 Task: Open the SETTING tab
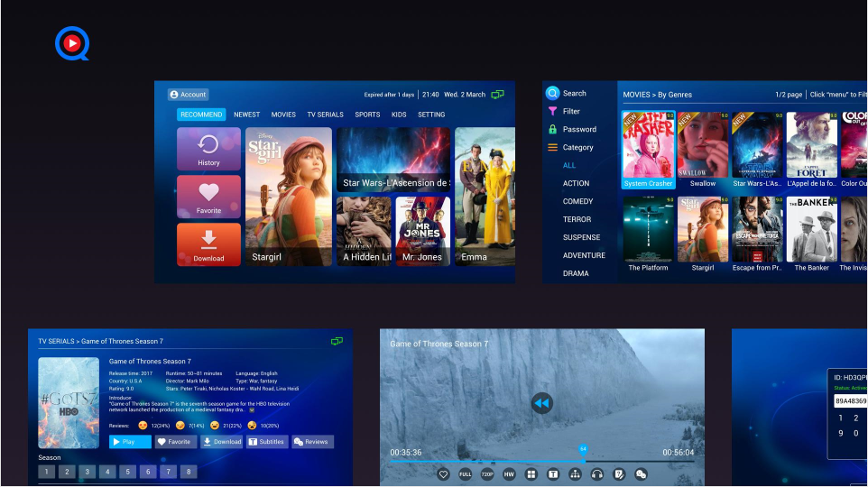point(431,115)
